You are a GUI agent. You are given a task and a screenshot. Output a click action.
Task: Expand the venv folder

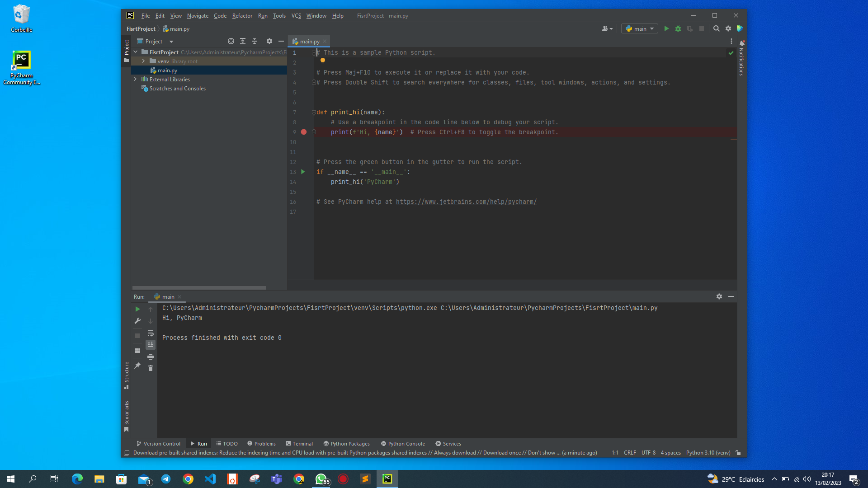tap(144, 61)
